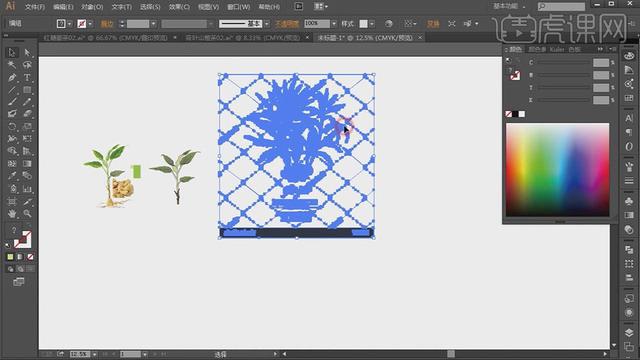Select the Shape Builder tool
Image resolution: width=640 pixels, height=360 pixels.
[12, 151]
